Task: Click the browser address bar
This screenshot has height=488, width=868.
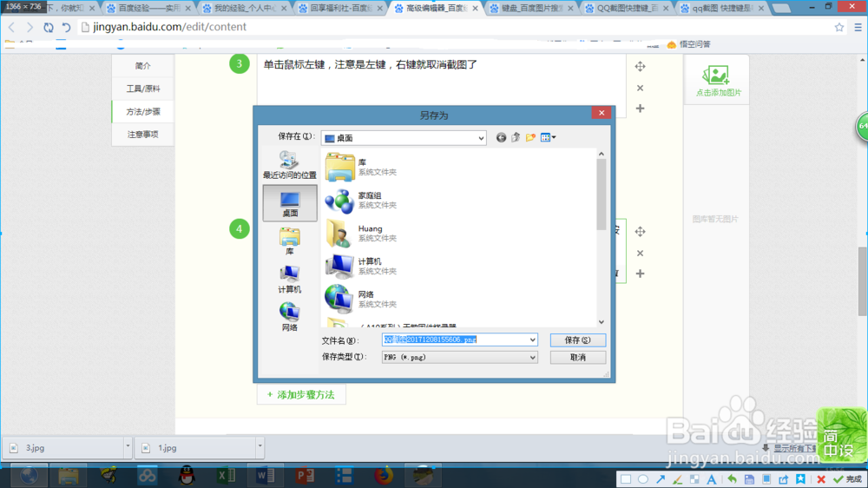Action: (454, 27)
